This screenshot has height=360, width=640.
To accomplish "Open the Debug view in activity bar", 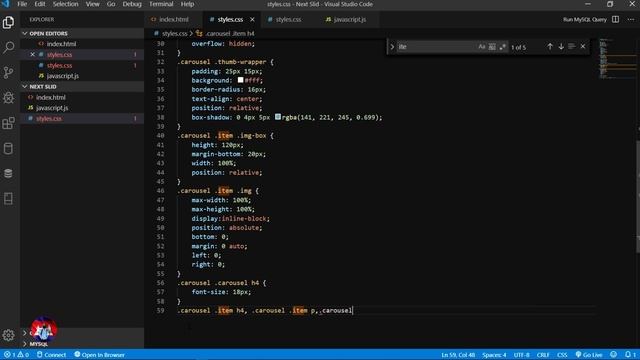I will point(9,98).
